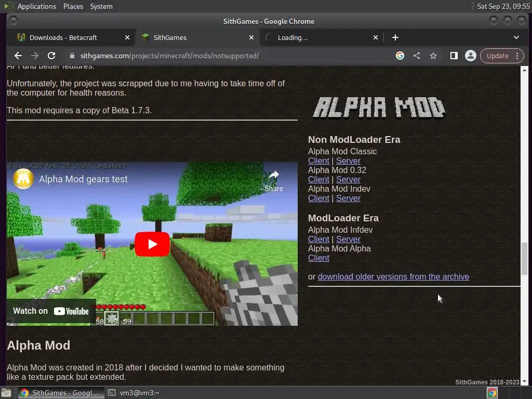View site information via the lock icon
Viewport: 532px width, 399px height.
point(72,56)
